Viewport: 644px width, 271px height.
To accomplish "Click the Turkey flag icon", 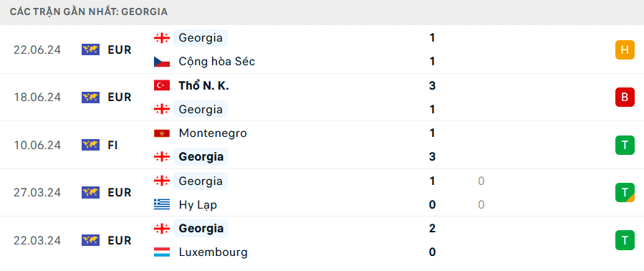I will pos(162,85).
